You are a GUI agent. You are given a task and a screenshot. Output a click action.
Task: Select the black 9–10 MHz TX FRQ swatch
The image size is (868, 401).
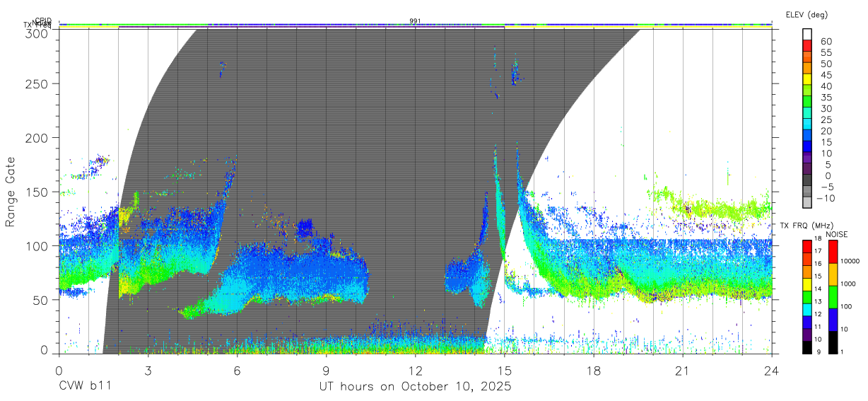tap(807, 347)
